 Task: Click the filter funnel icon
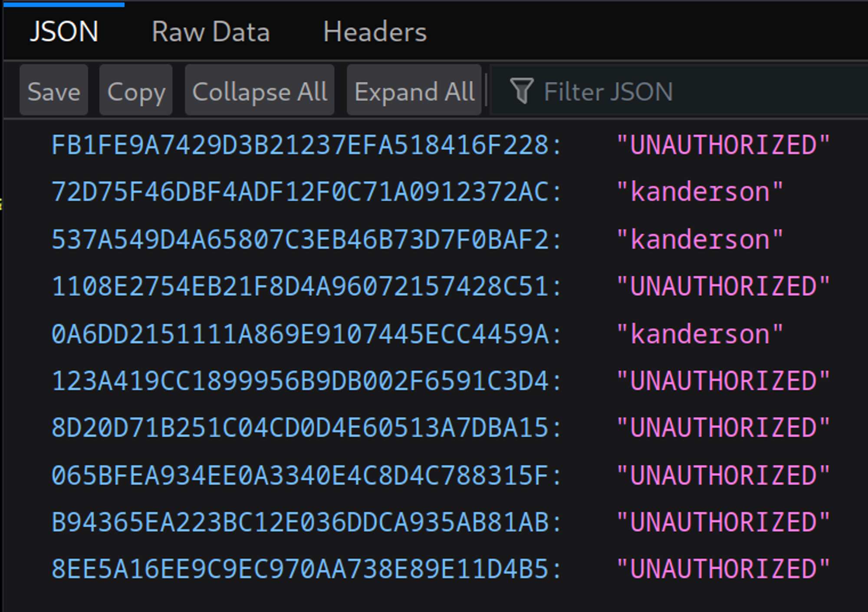pyautogui.click(x=521, y=91)
